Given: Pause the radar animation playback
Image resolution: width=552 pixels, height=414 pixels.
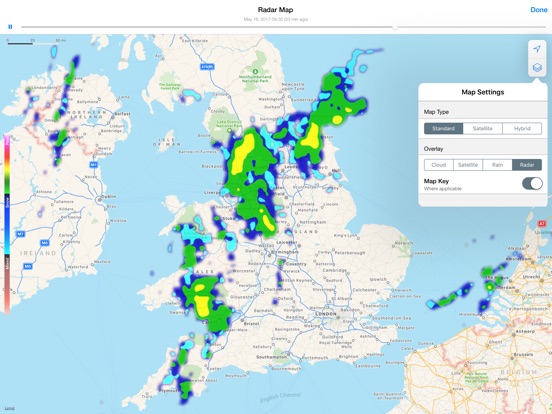Looking at the screenshot, I should click(10, 27).
